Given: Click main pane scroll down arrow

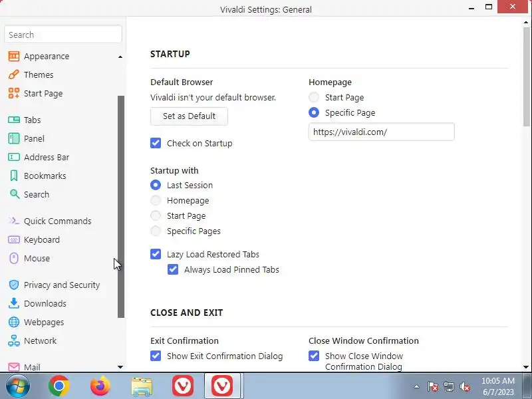Looking at the screenshot, I should click(x=526, y=367).
